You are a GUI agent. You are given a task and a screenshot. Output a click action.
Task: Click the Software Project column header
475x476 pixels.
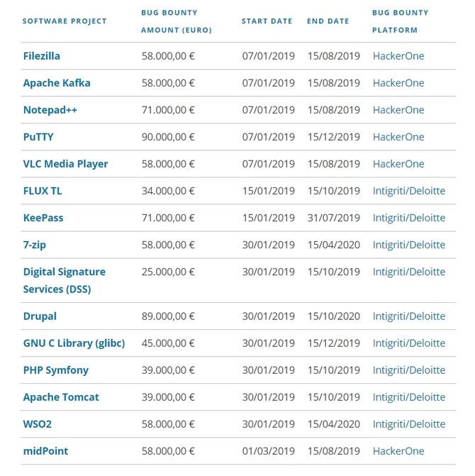point(65,21)
